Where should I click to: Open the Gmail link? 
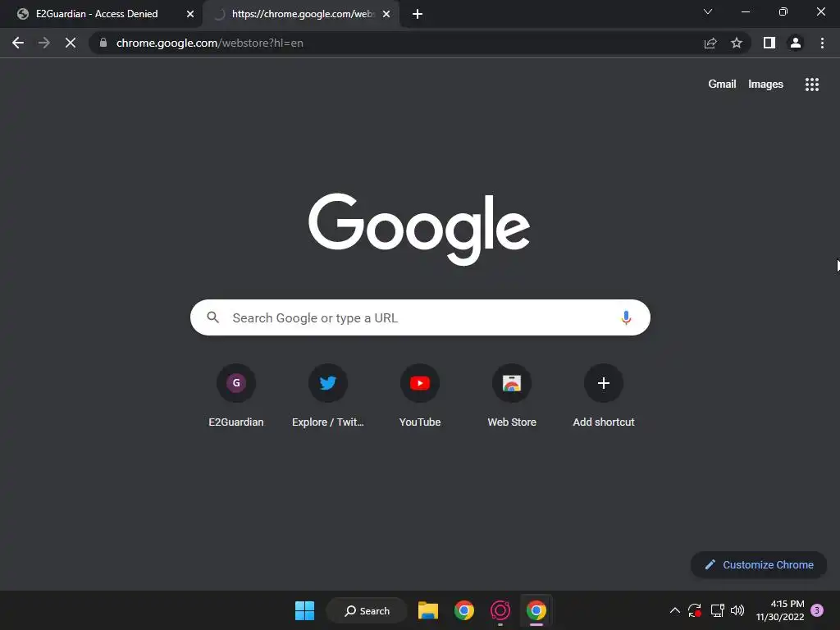(x=722, y=84)
